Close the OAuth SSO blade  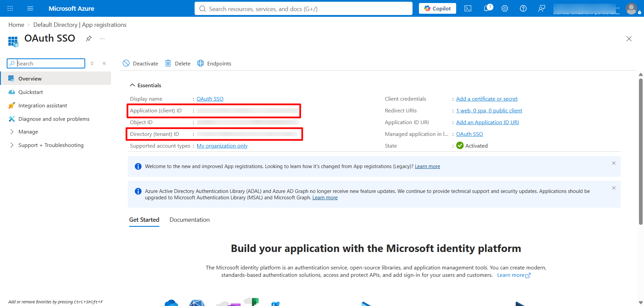coord(629,39)
